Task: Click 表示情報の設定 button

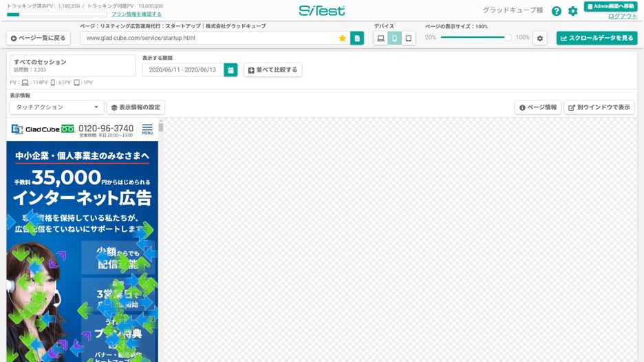Action: (x=136, y=107)
